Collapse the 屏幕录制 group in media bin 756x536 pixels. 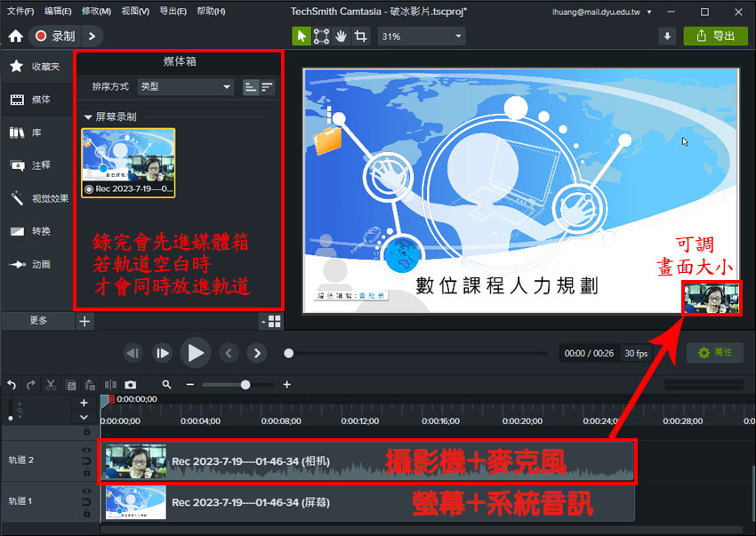pyautogui.click(x=88, y=116)
